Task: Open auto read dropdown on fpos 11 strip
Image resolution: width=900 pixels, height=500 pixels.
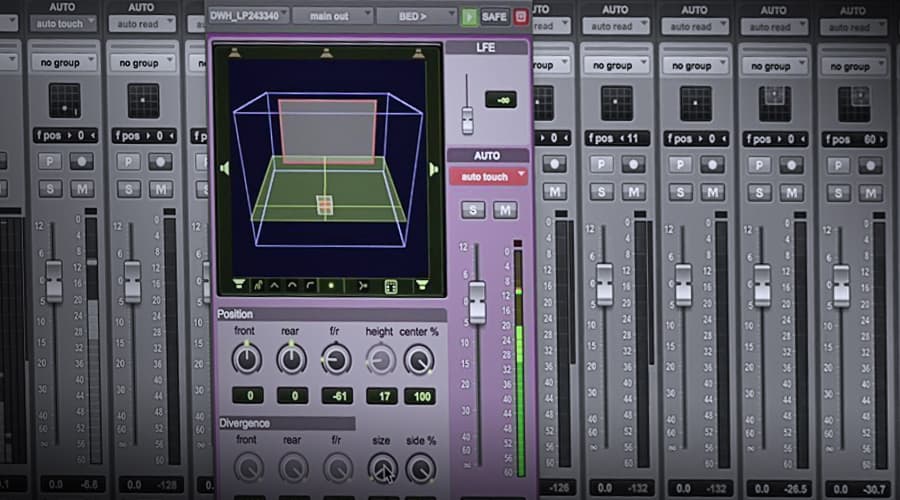Action: pos(616,26)
